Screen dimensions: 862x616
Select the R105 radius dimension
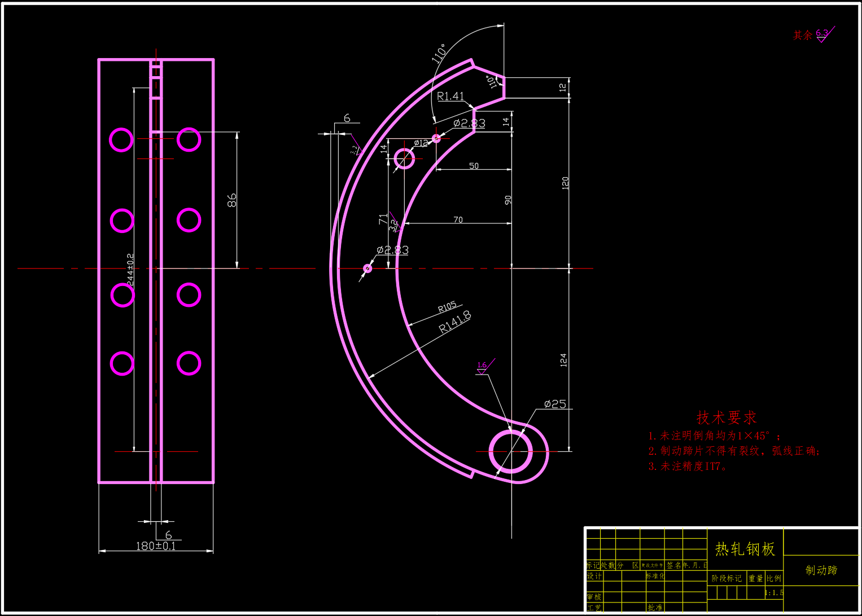(x=447, y=307)
